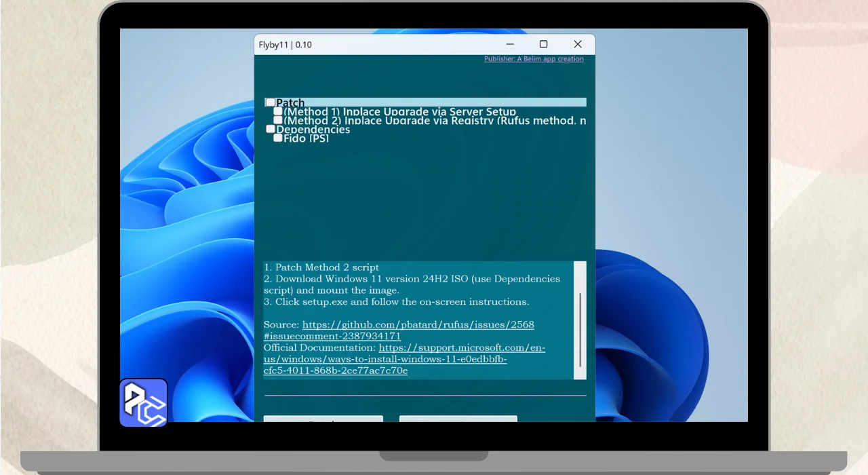
Task: Click the description box scrollbar thumb
Action: pos(580,329)
